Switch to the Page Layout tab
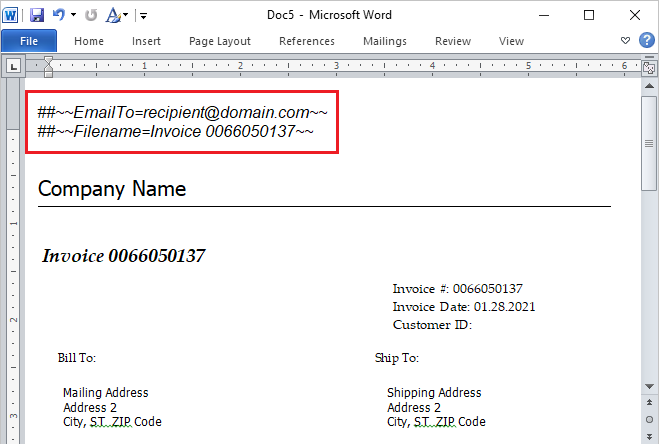This screenshot has width=659, height=444. (220, 41)
